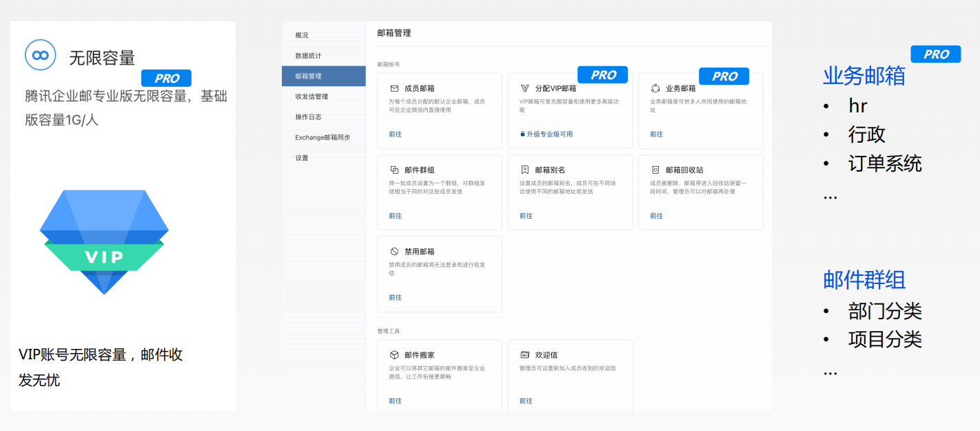Click the infinity icon next to 无限容量
Viewport: 980px width, 431px height.
40,55
